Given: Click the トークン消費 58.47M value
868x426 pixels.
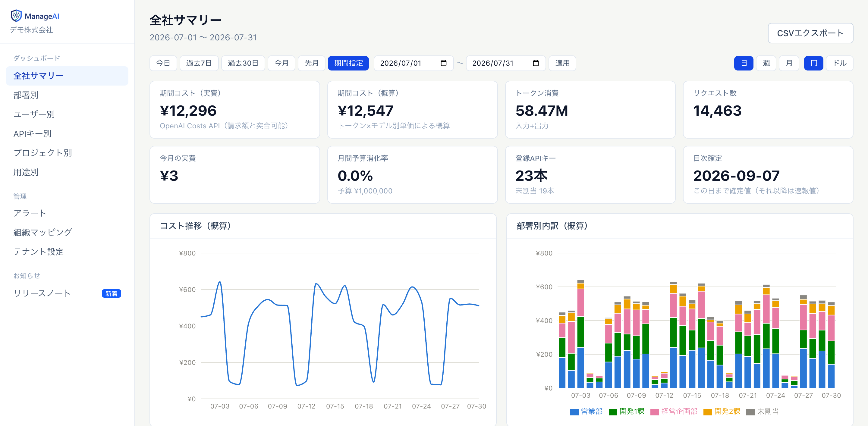Looking at the screenshot, I should [542, 111].
